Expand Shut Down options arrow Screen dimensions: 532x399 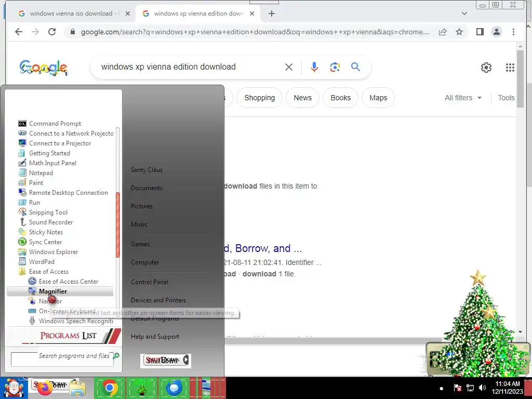pos(186,360)
